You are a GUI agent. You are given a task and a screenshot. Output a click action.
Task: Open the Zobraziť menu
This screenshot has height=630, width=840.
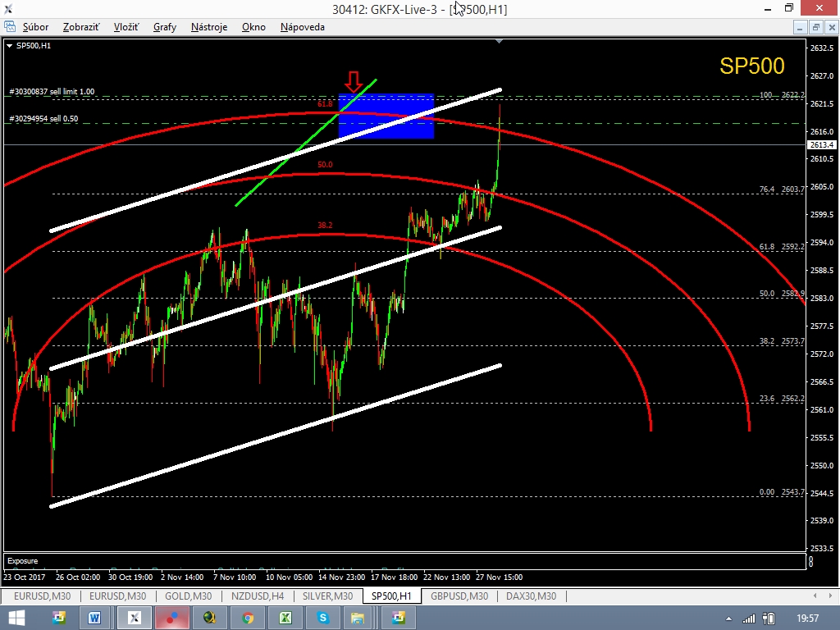coord(81,27)
